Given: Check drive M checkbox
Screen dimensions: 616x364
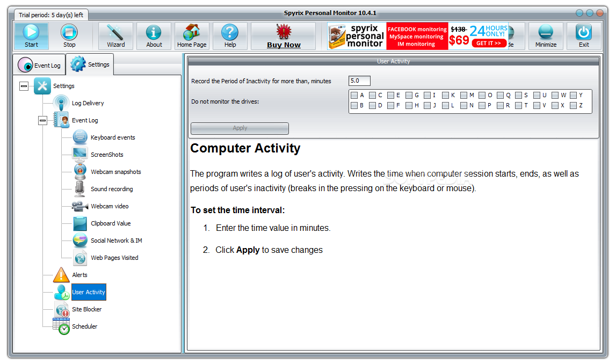Looking at the screenshot, I should [x=463, y=95].
